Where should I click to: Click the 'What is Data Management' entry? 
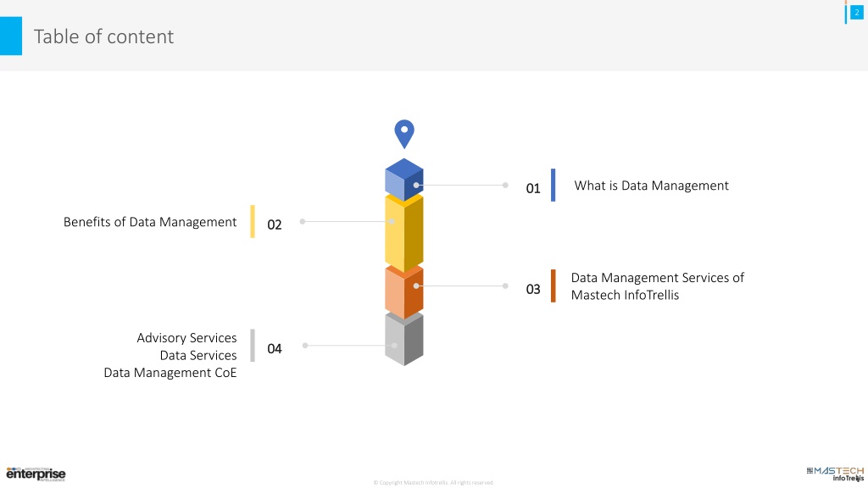(651, 186)
